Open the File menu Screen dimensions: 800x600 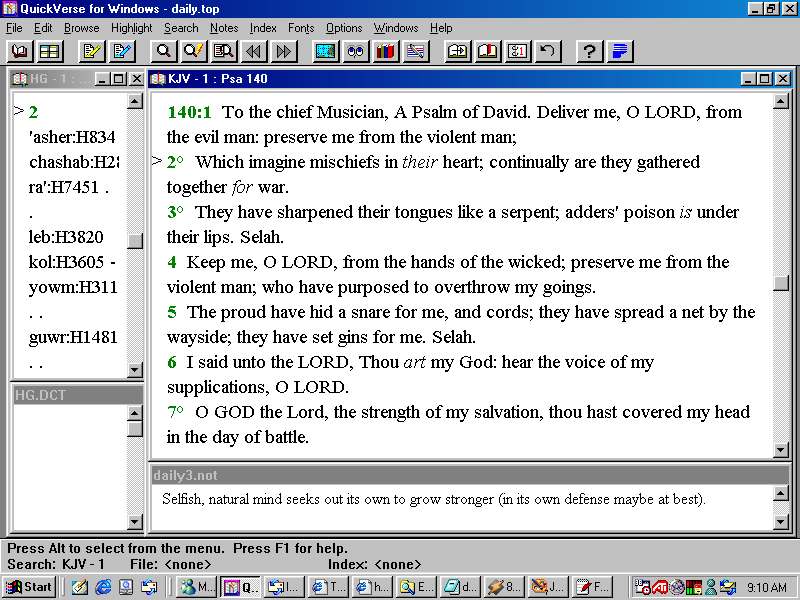point(14,28)
